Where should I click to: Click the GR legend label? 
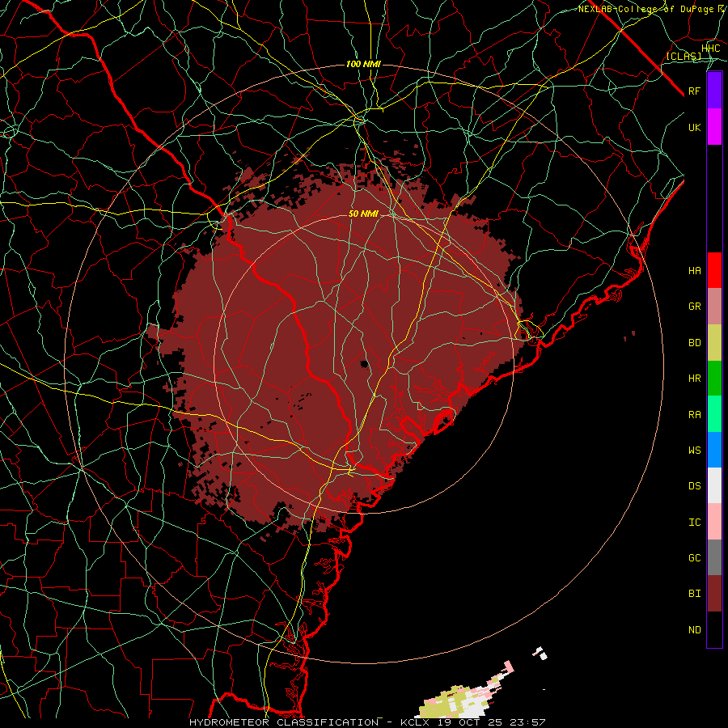[695, 307]
